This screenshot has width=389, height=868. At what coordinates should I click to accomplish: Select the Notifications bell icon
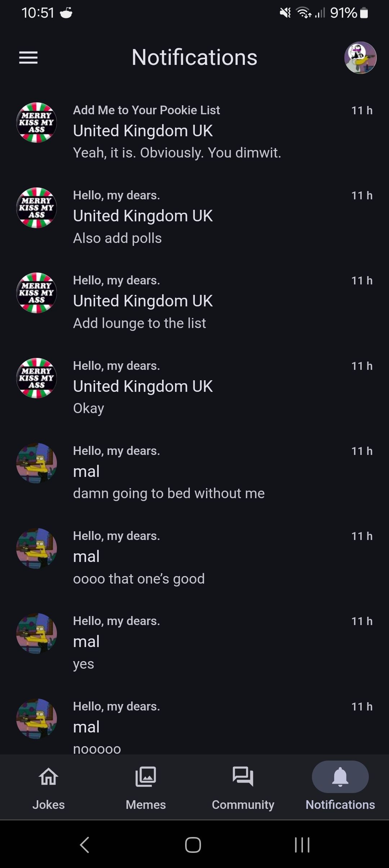(340, 777)
